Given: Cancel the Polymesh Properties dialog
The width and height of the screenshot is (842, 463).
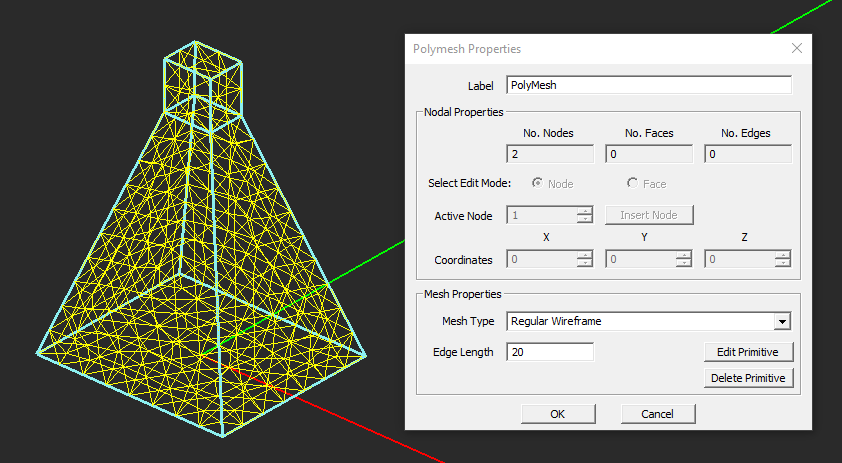Looking at the screenshot, I should click(657, 413).
